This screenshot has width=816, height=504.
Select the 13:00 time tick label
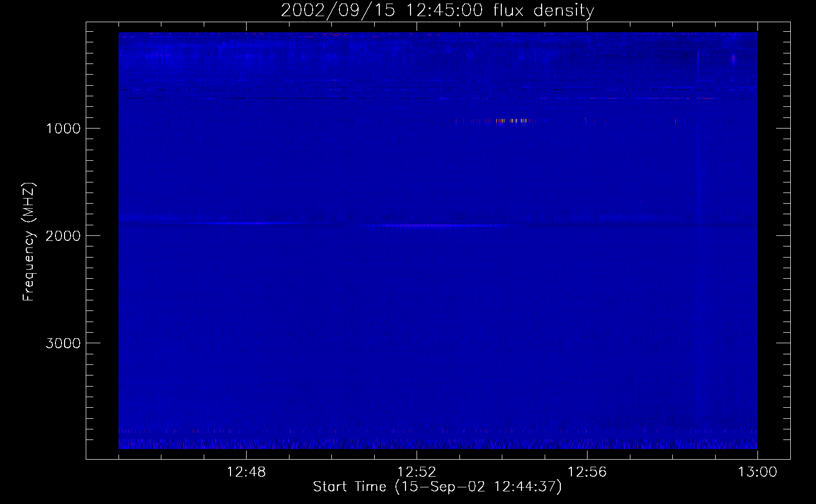tap(757, 472)
